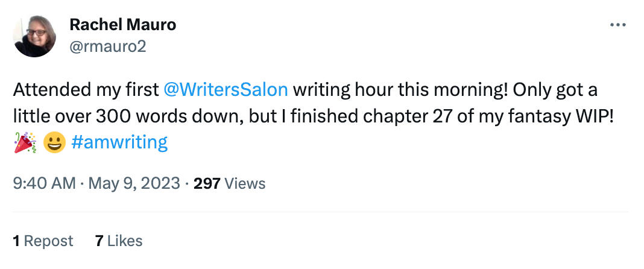The width and height of the screenshot is (644, 269).
Task: Show the 7 Likes list
Action: click(x=119, y=241)
